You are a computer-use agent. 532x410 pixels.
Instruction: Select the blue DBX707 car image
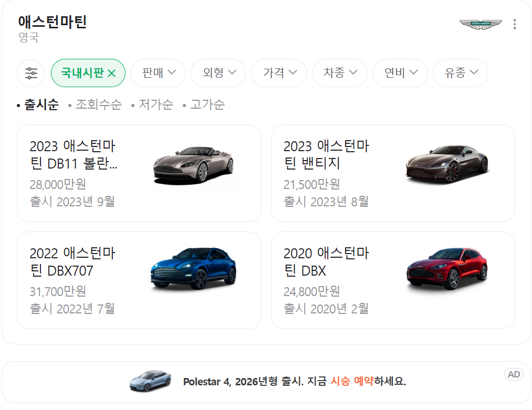(x=193, y=268)
